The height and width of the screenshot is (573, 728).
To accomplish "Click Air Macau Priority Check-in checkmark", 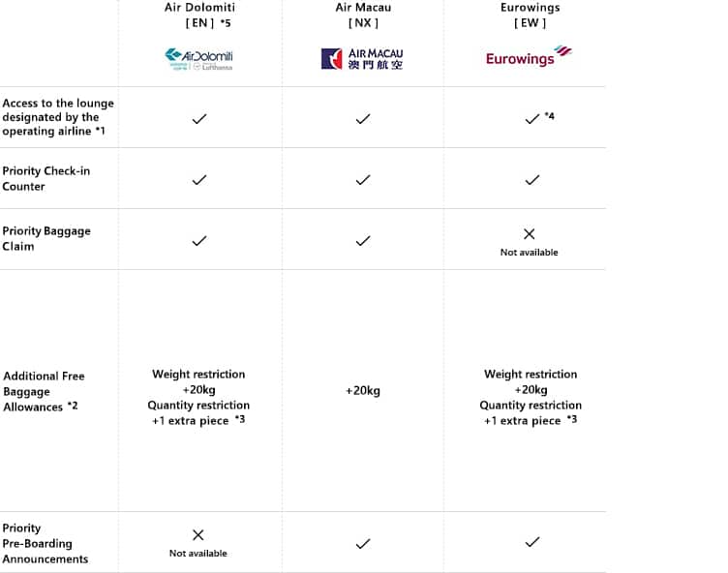I will pyautogui.click(x=363, y=180).
